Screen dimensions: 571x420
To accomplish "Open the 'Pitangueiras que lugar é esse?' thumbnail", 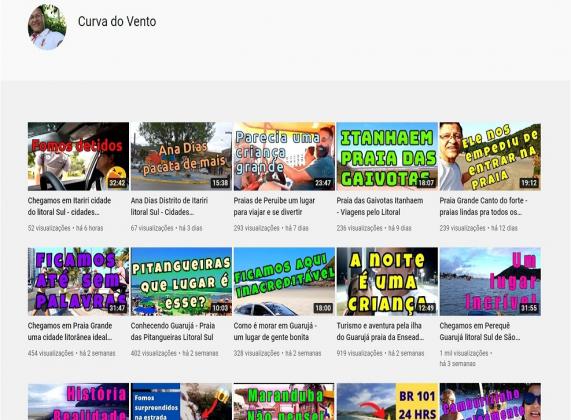I will click(181, 282).
